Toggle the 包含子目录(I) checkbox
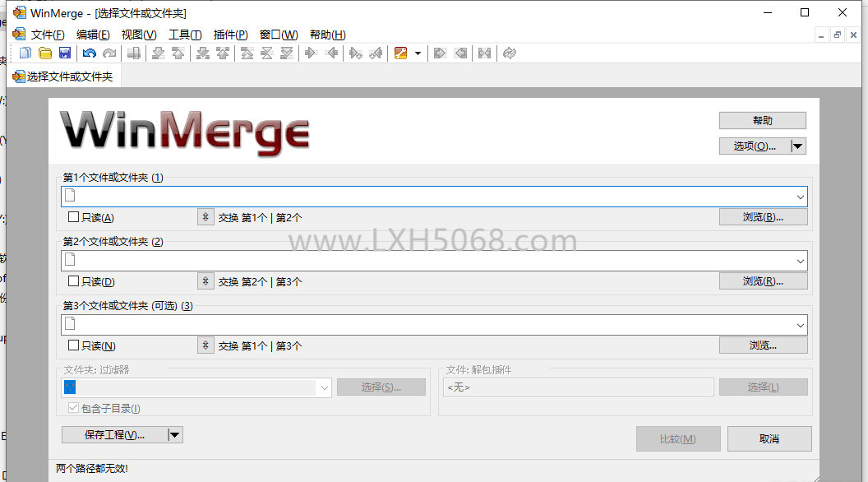The image size is (868, 482). pos(73,408)
